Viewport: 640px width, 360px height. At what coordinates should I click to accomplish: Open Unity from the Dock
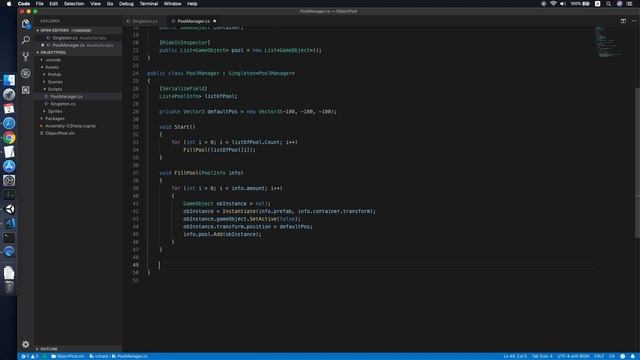[x=9, y=209]
